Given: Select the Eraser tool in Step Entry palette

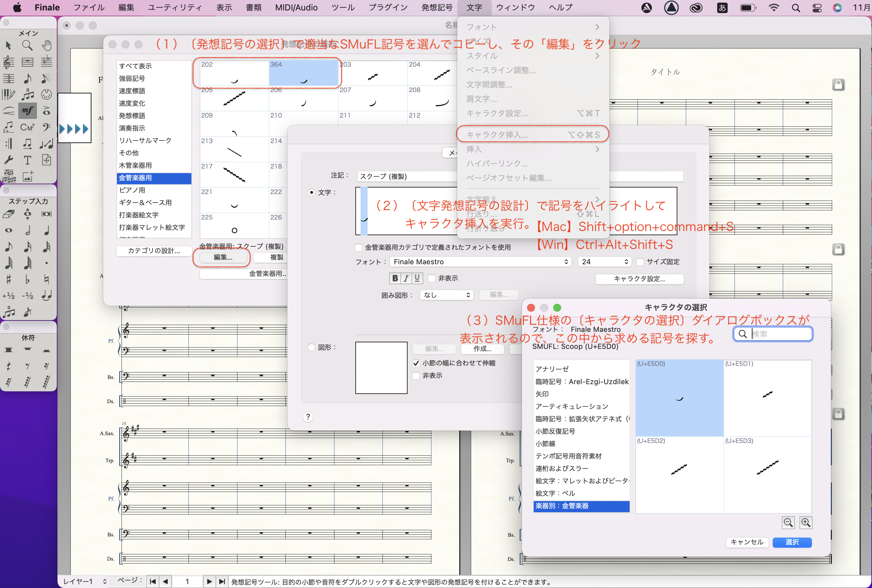Looking at the screenshot, I should click(x=8, y=214).
